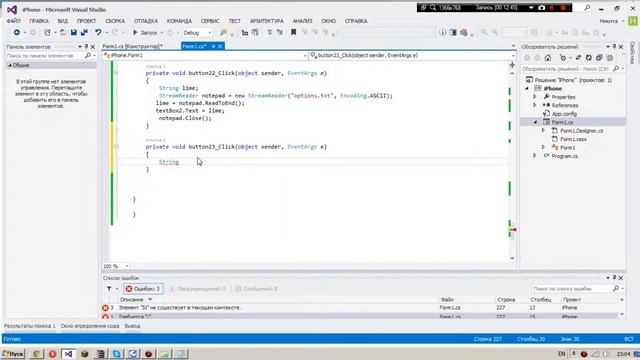640x360 pixels.
Task: Expand the Program.cs node
Action: [535, 156]
